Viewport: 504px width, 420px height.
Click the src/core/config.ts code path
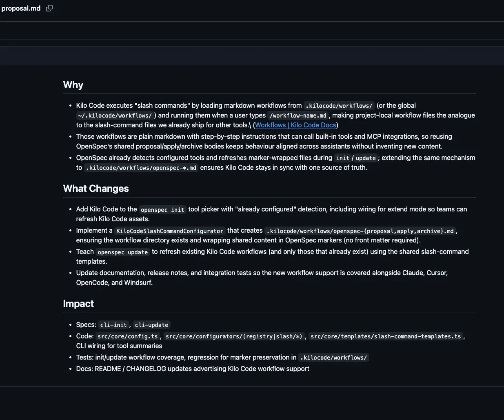point(128,336)
